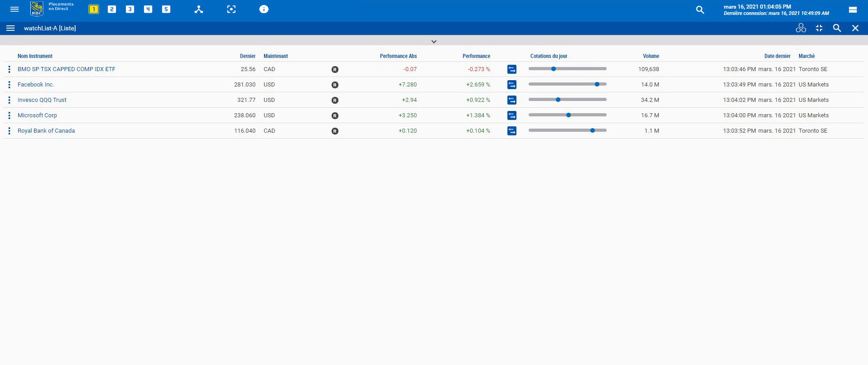
Task: Open global search in the top bar
Action: coord(700,10)
